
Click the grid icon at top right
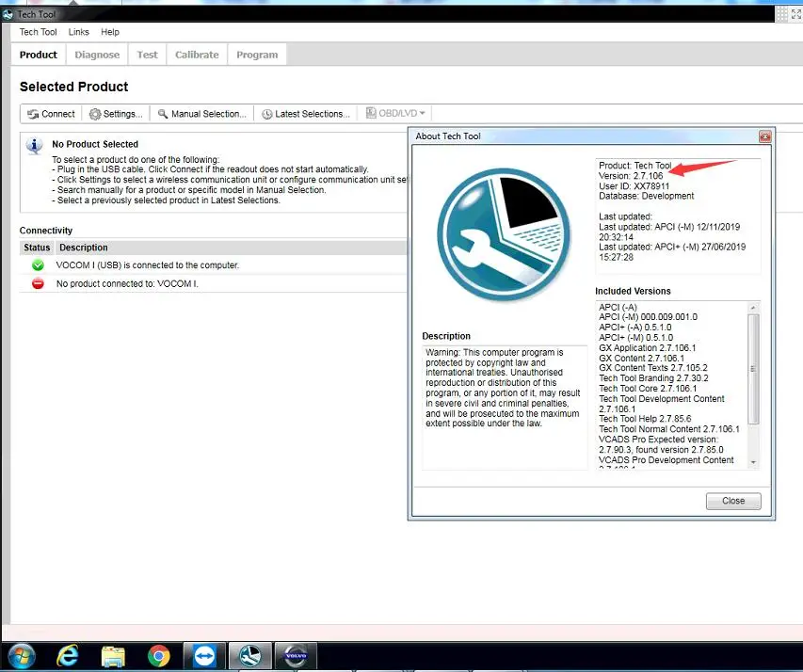coord(781,14)
